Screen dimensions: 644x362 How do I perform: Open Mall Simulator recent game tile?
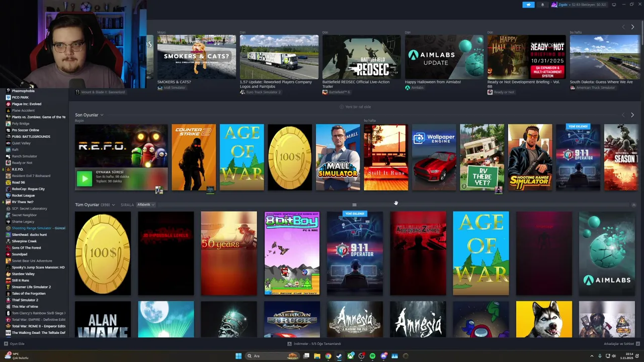(338, 157)
